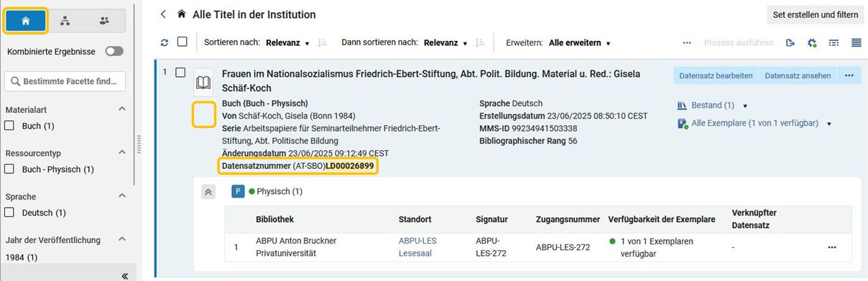868x281 pixels.
Task: Open the first Sortieren nach dropdown
Action: [x=287, y=42]
